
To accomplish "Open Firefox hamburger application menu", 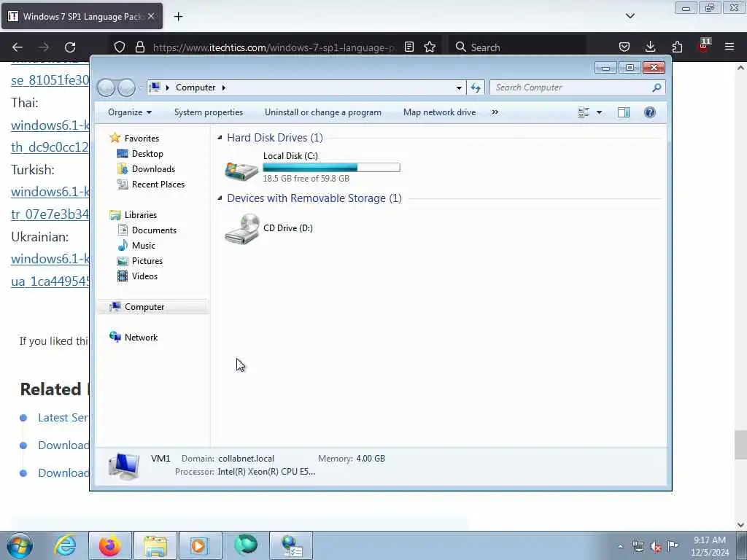I will (729, 47).
